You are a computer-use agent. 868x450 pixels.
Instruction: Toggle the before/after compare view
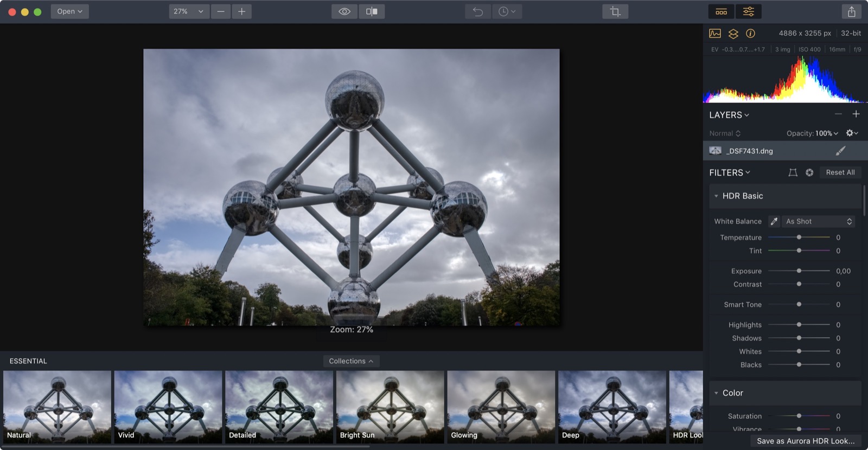click(372, 11)
